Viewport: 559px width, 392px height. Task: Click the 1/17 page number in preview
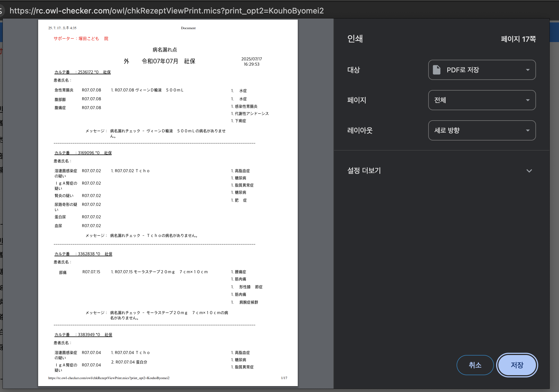(284, 378)
